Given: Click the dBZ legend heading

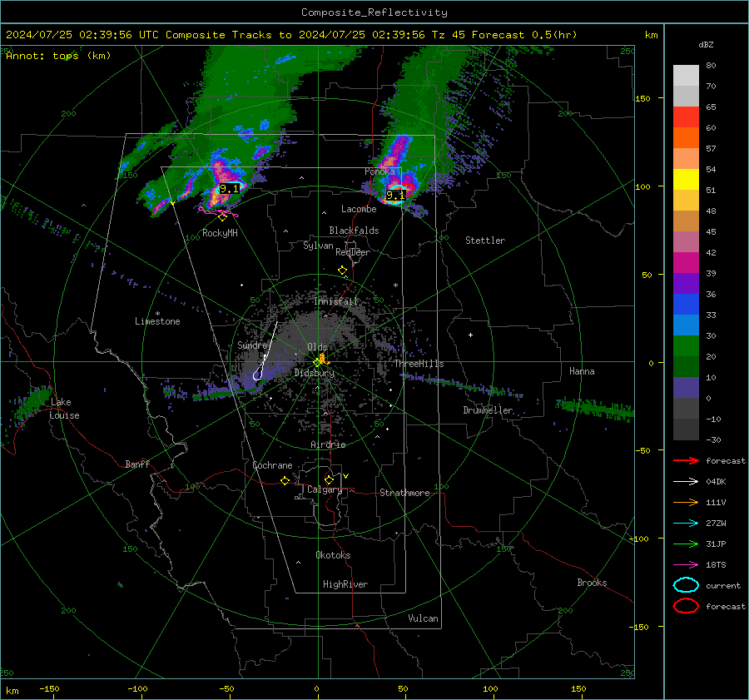Looking at the screenshot, I should 706,44.
